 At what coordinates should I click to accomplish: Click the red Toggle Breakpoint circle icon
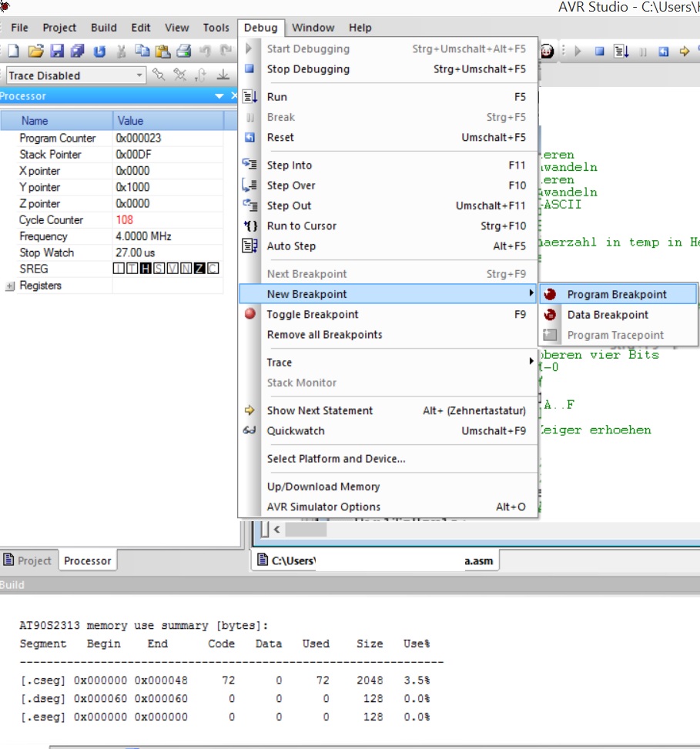[250, 314]
